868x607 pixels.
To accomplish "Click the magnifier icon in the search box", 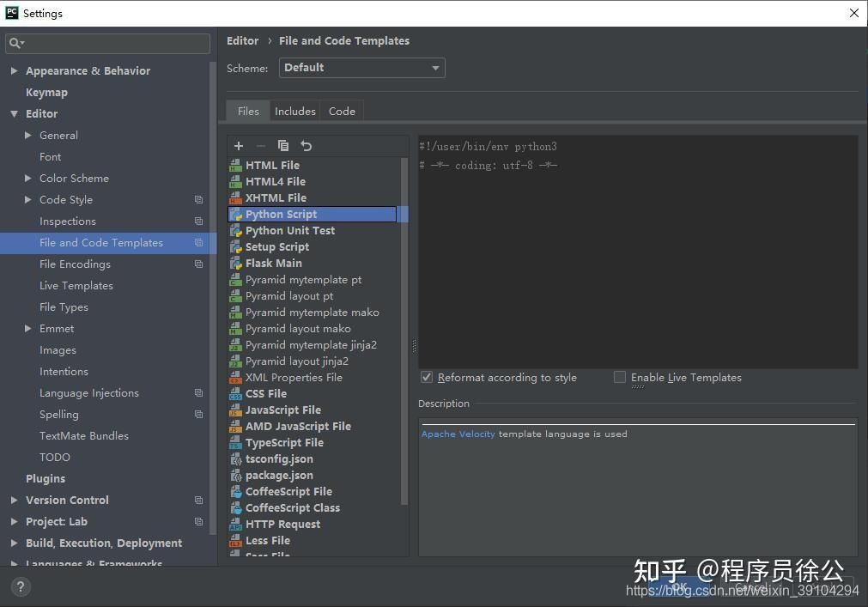I will pyautogui.click(x=15, y=41).
